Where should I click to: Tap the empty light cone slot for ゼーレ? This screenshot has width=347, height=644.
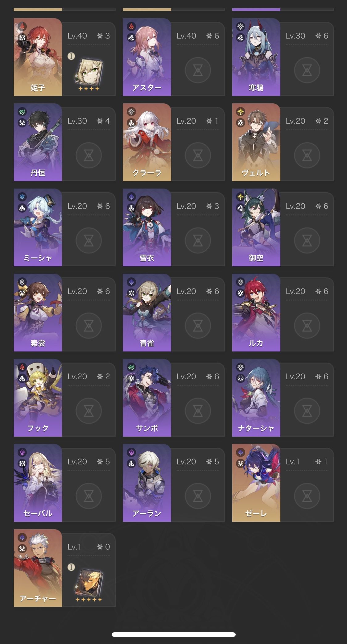307,496
